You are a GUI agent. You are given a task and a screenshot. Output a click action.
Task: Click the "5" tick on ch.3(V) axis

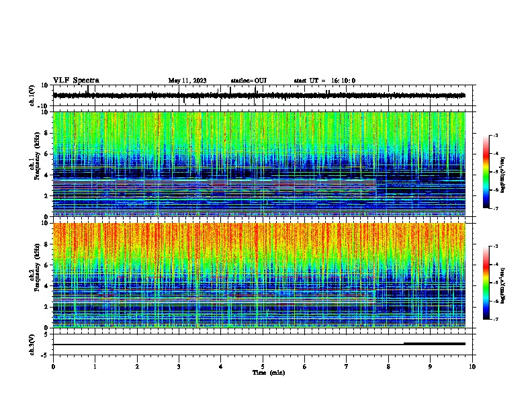pyautogui.click(x=46, y=334)
